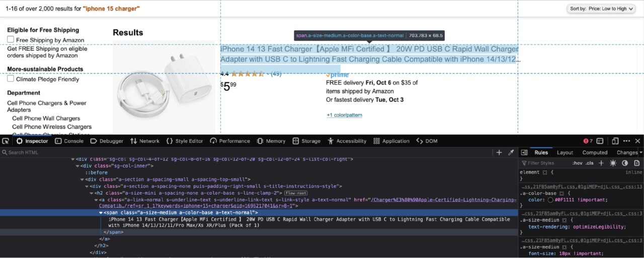The width and height of the screenshot is (644, 258).
Task: Click highlighter icon beside text-rendering .a-size-medium rule
Action: click(565, 220)
